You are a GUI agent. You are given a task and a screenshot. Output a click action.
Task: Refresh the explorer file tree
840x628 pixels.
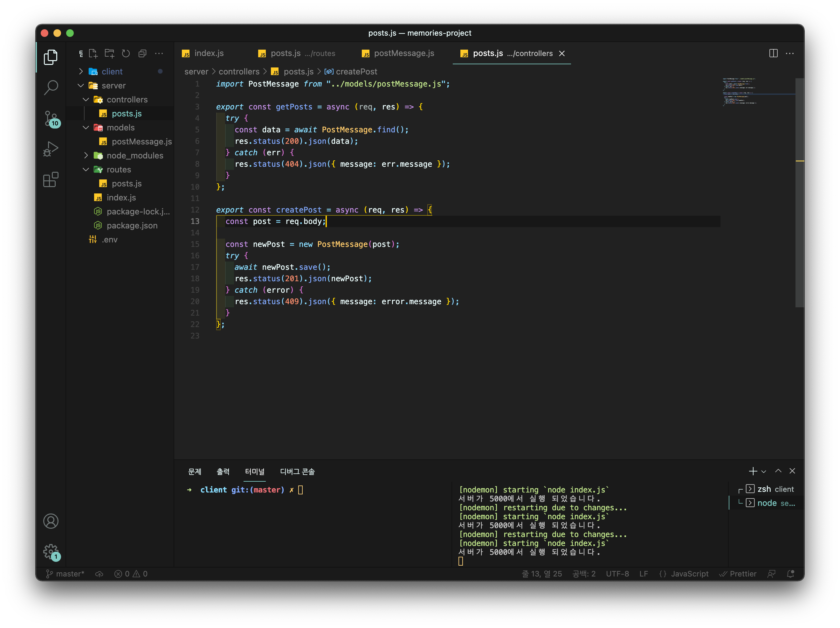click(126, 53)
